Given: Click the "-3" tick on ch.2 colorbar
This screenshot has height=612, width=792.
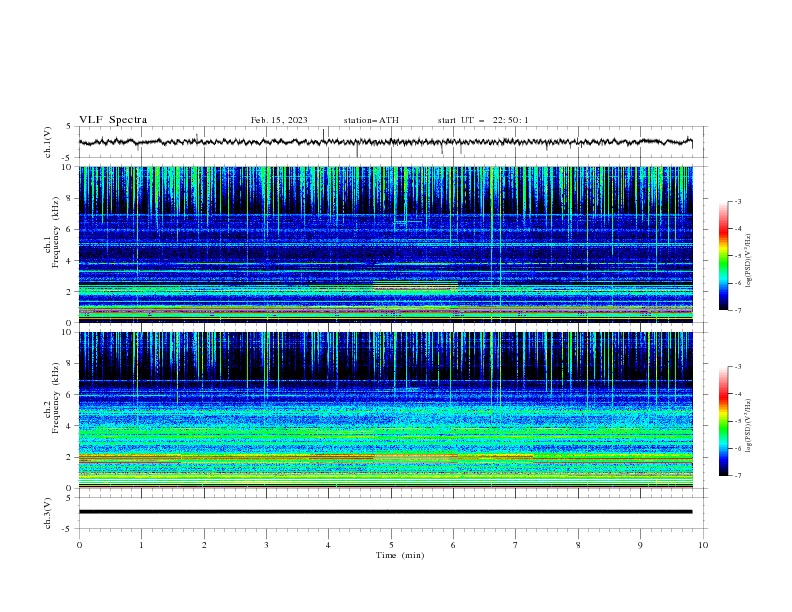Looking at the screenshot, I should pos(738,367).
